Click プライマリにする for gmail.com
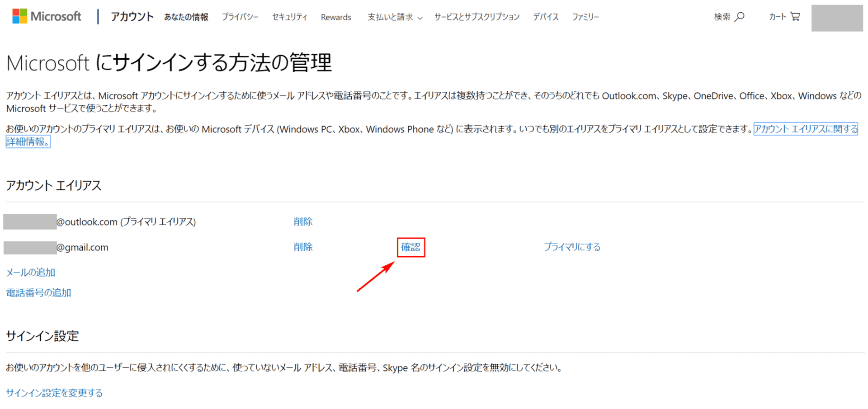 click(572, 247)
